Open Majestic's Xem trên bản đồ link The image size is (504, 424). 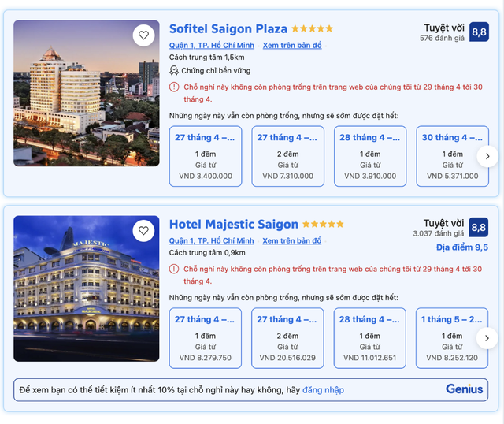click(x=292, y=241)
